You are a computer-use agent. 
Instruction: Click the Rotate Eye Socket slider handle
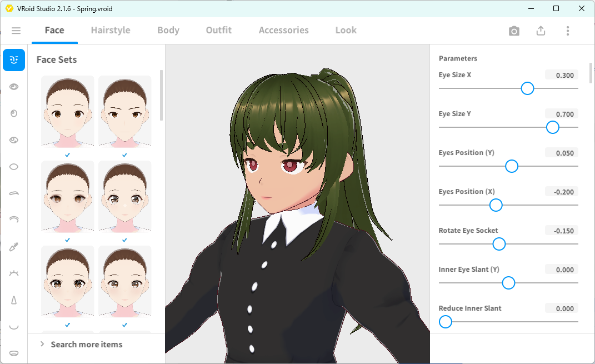pyautogui.click(x=499, y=244)
